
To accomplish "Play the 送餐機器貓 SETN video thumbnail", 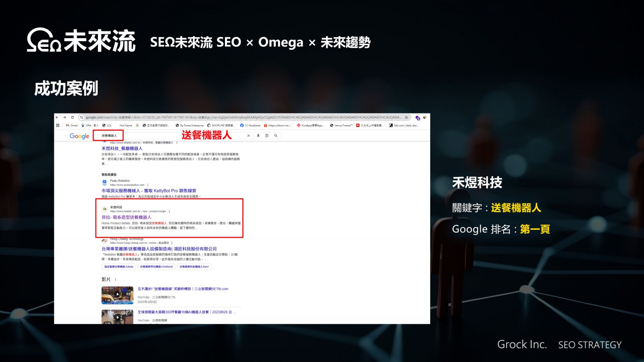I will 117,295.
